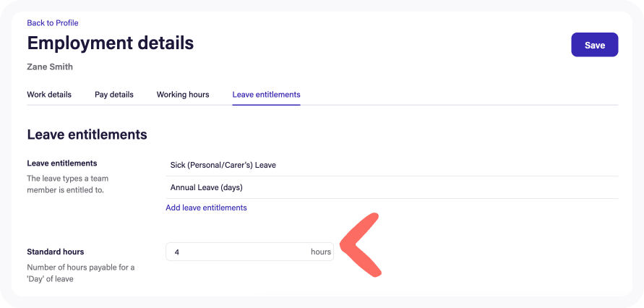Select the Annual Leave (days) row
This screenshot has height=308, width=644.
point(206,187)
